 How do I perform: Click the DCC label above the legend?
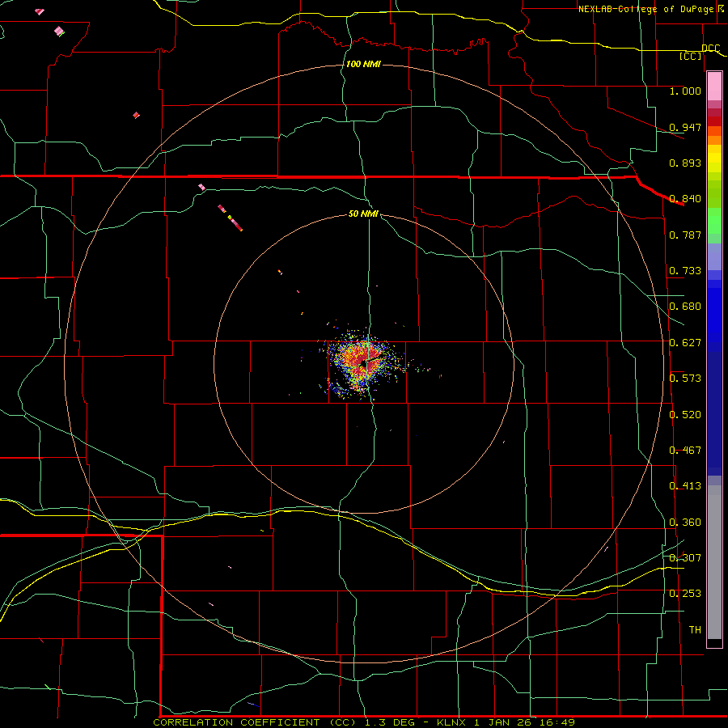click(711, 49)
